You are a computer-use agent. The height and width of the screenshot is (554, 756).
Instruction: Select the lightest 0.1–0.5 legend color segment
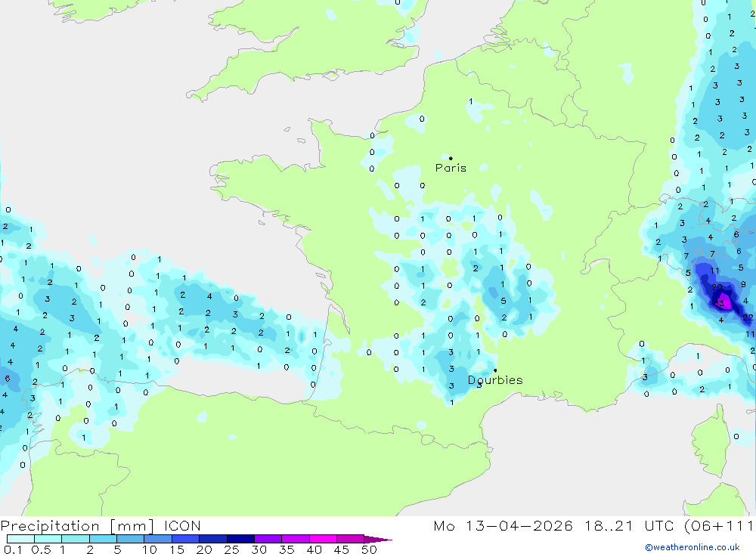(20, 539)
